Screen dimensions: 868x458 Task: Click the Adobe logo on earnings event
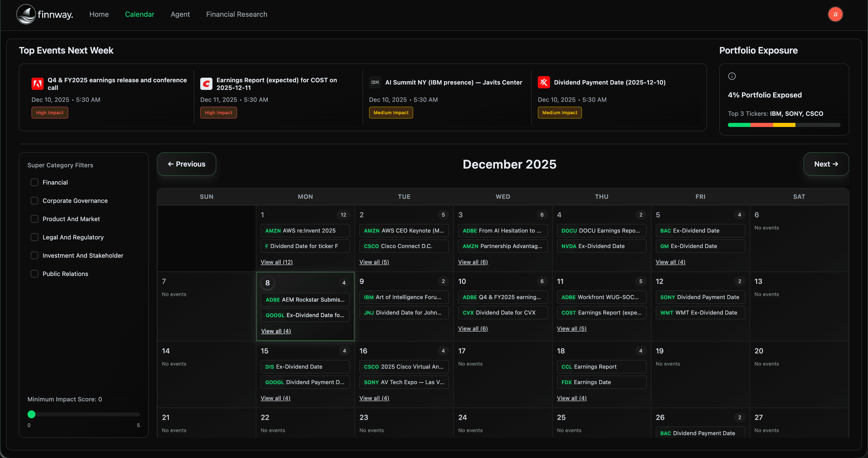37,84
